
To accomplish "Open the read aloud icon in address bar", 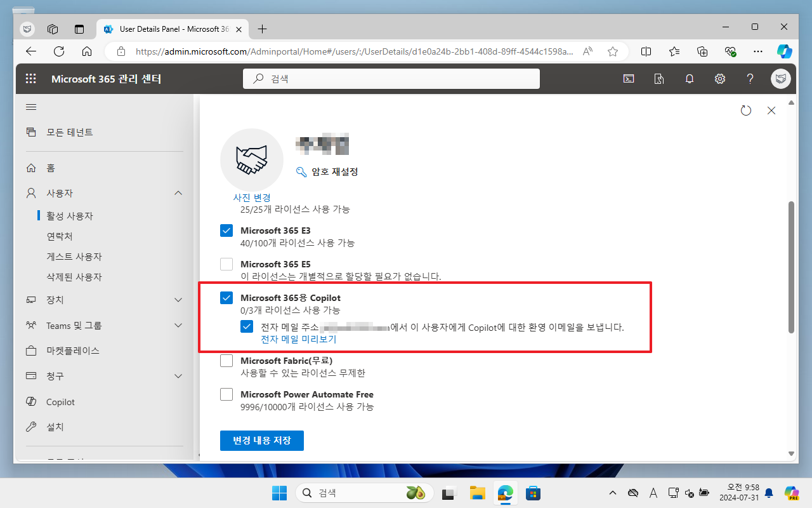I will coord(587,51).
